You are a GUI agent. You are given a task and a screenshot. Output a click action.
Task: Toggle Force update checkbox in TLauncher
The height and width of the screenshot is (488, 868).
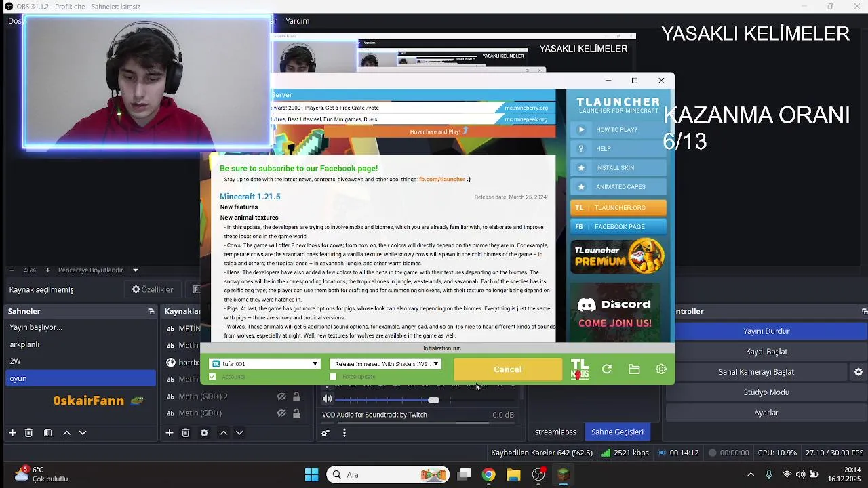point(333,377)
